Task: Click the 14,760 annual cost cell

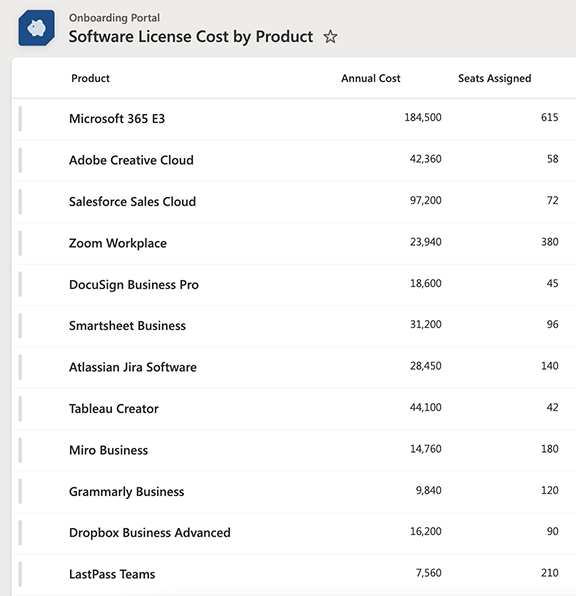Action: click(425, 449)
